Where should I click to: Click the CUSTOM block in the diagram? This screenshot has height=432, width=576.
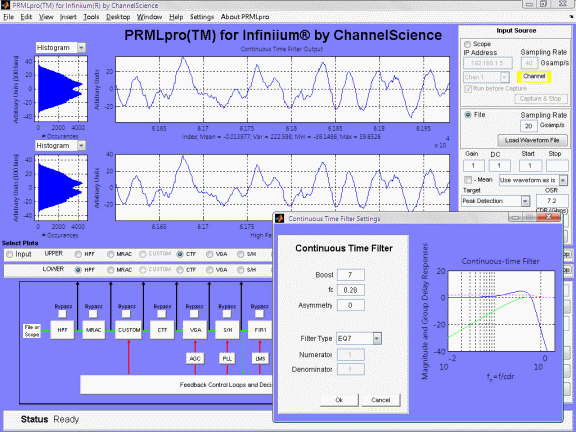click(129, 330)
